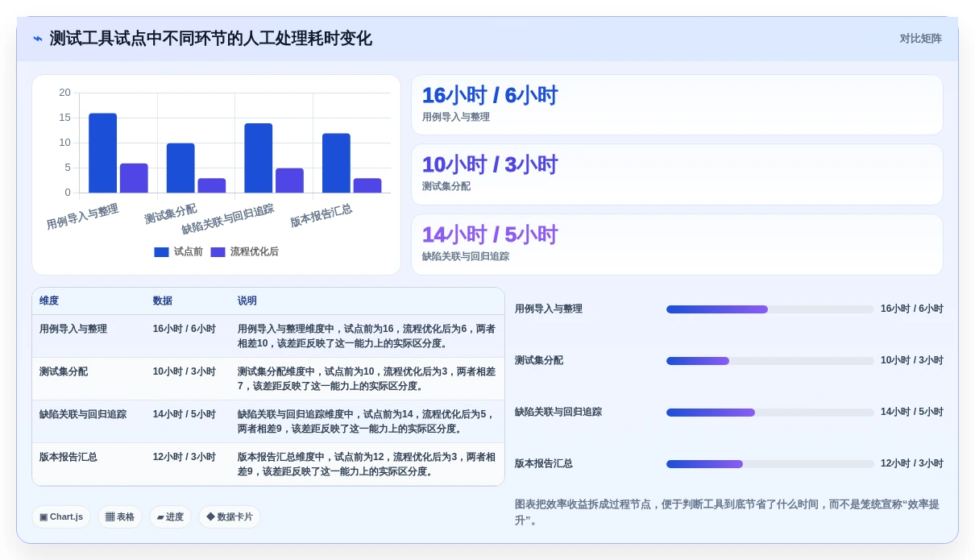Toggle the 流程优化后 legend swatch

pos(218,252)
